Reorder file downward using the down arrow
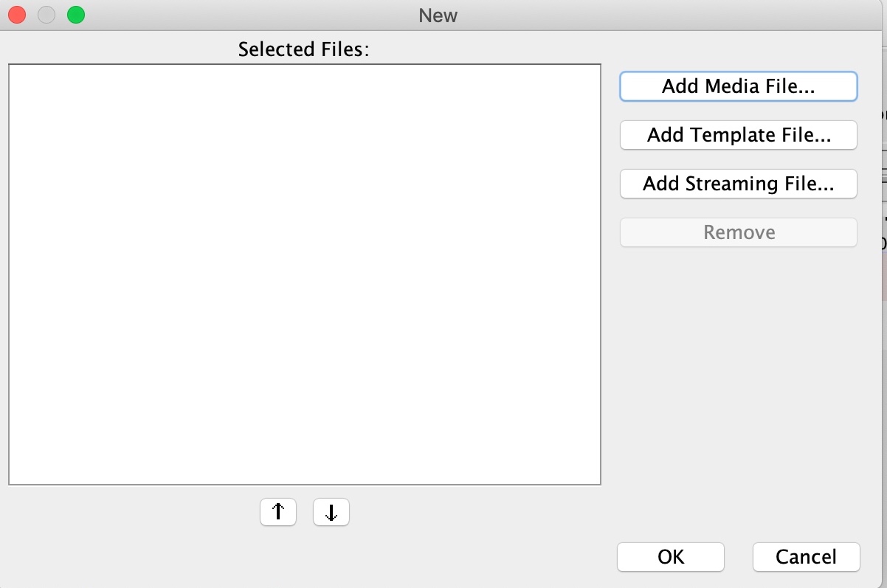887x588 pixels. [331, 512]
